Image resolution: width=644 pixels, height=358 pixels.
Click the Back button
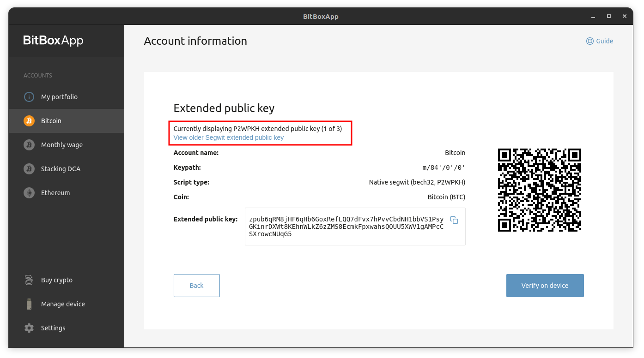pos(197,286)
